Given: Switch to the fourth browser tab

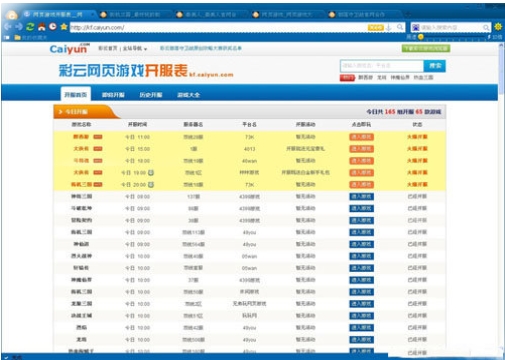Looking at the screenshot, I should (287, 14).
